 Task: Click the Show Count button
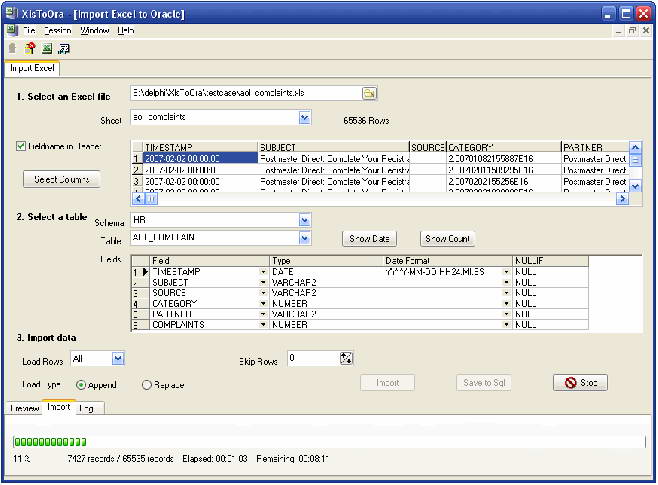pos(447,239)
